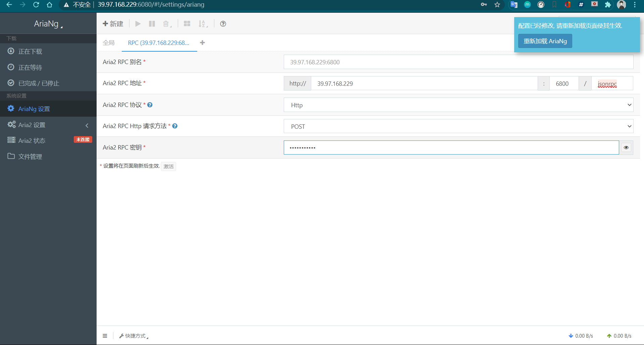Click the start download play icon
Image resolution: width=644 pixels, height=345 pixels.
(138, 24)
